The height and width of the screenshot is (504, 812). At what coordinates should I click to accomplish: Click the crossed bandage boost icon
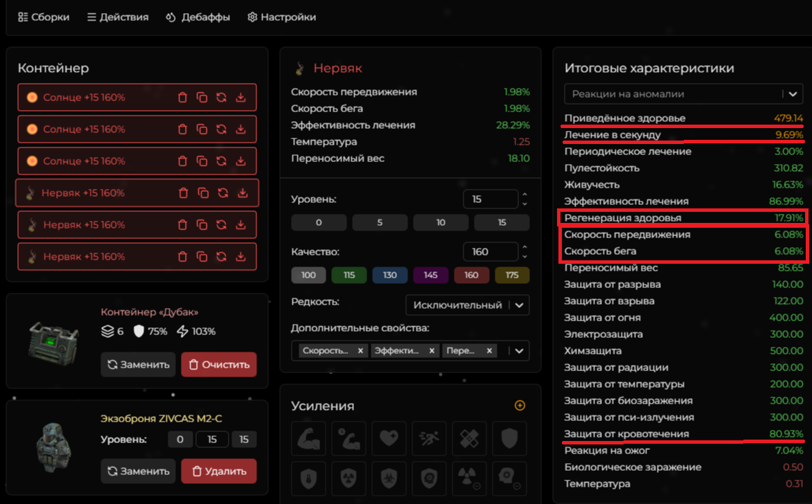click(469, 439)
